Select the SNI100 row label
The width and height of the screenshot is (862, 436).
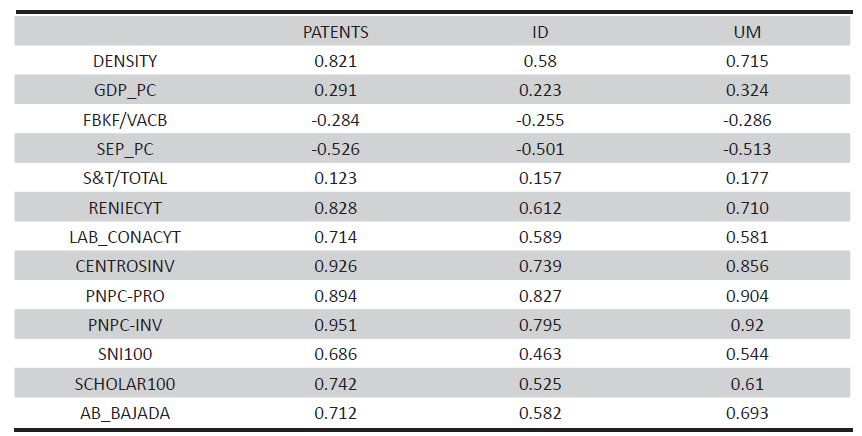coord(125,354)
